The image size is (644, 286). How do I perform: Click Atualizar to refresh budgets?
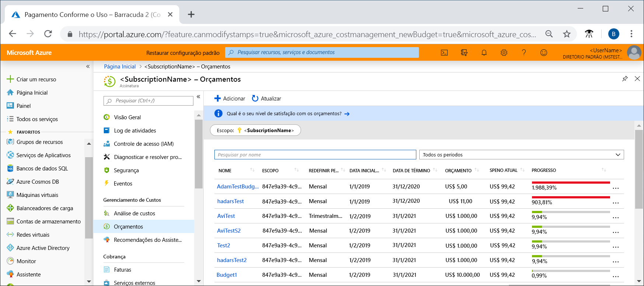[266, 98]
